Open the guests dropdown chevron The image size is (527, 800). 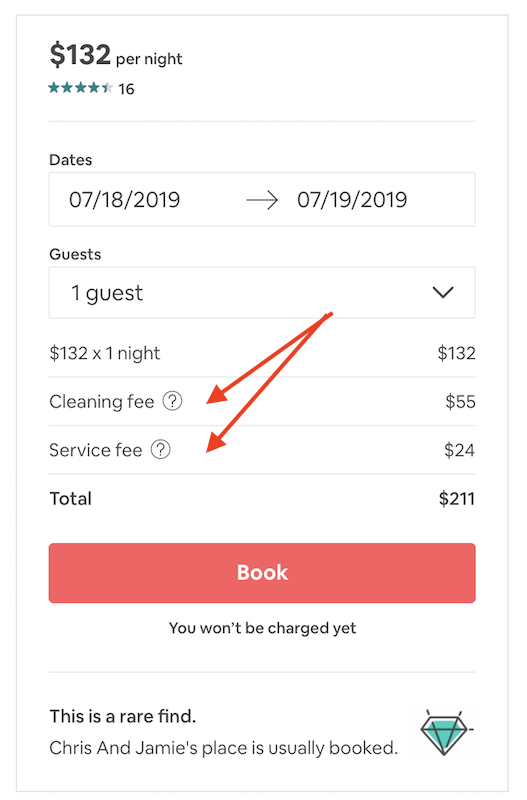[x=443, y=292]
